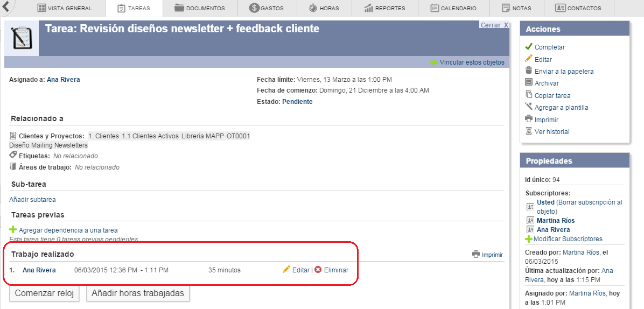Click the green checkmark Completar icon
Screen dimensions: 644x309
(529, 47)
